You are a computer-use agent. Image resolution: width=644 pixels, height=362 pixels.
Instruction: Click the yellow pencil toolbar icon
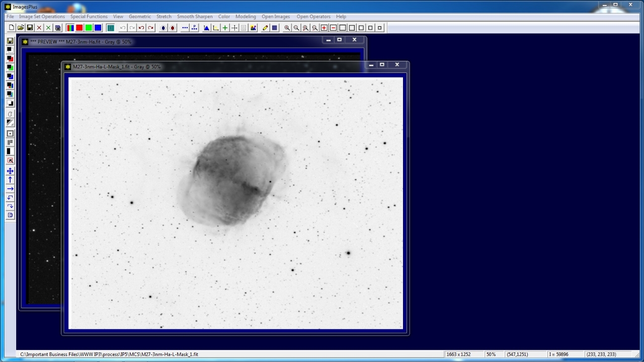265,28
